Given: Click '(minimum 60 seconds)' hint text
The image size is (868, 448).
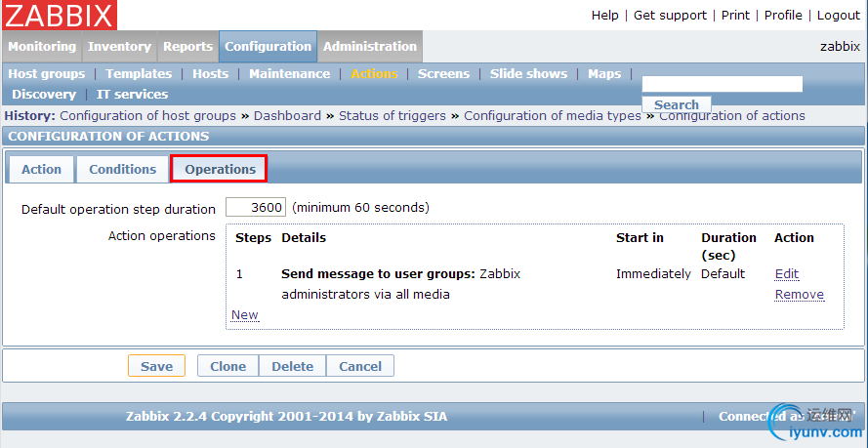Looking at the screenshot, I should [x=360, y=208].
